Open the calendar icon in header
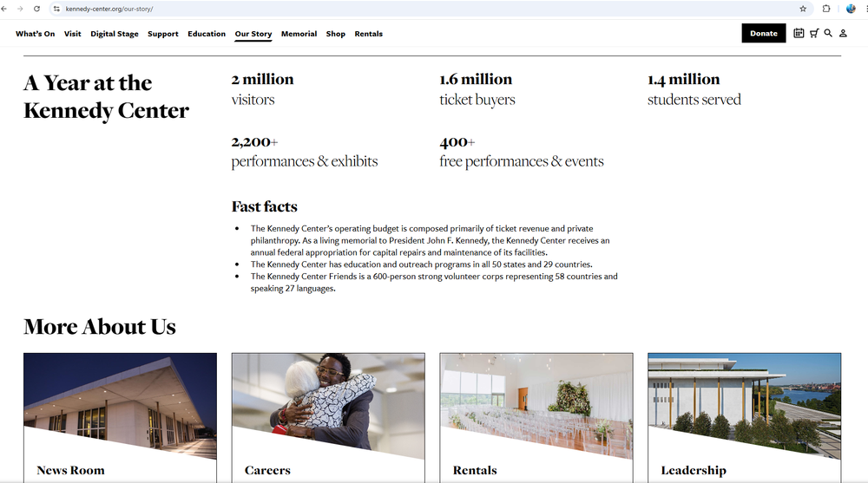Image resolution: width=868 pixels, height=483 pixels. [x=799, y=34]
